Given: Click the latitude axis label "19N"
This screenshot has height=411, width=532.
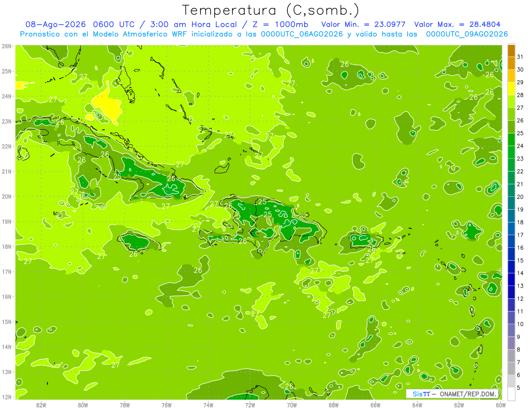Looking at the screenshot, I should (x=7, y=222).
